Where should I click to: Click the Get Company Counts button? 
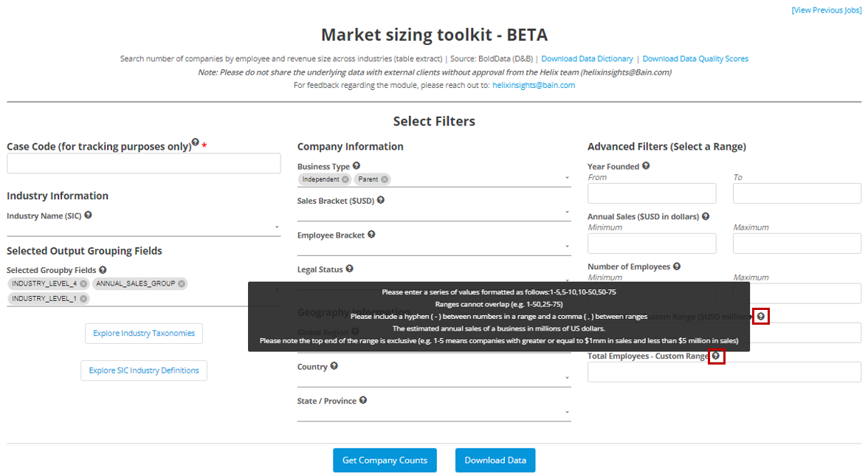pyautogui.click(x=385, y=461)
